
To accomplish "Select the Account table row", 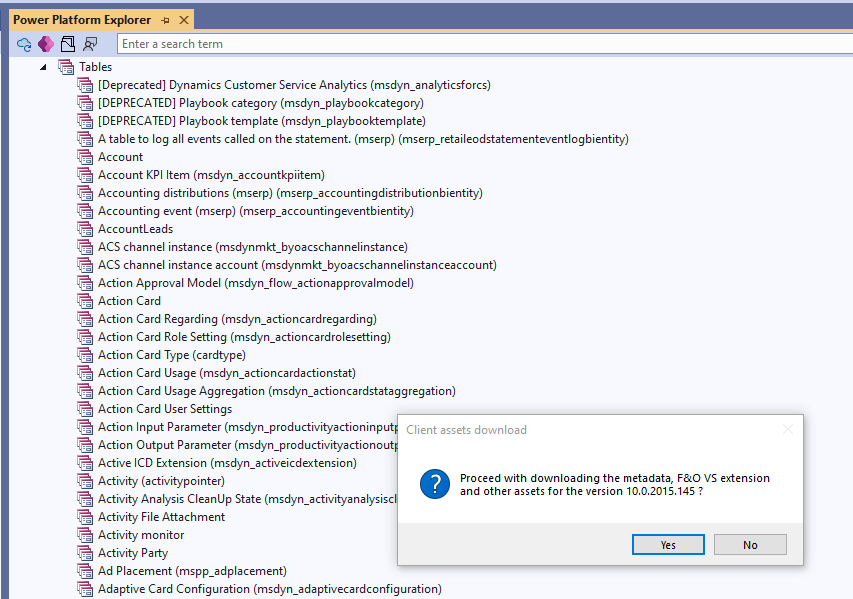I will pos(120,157).
